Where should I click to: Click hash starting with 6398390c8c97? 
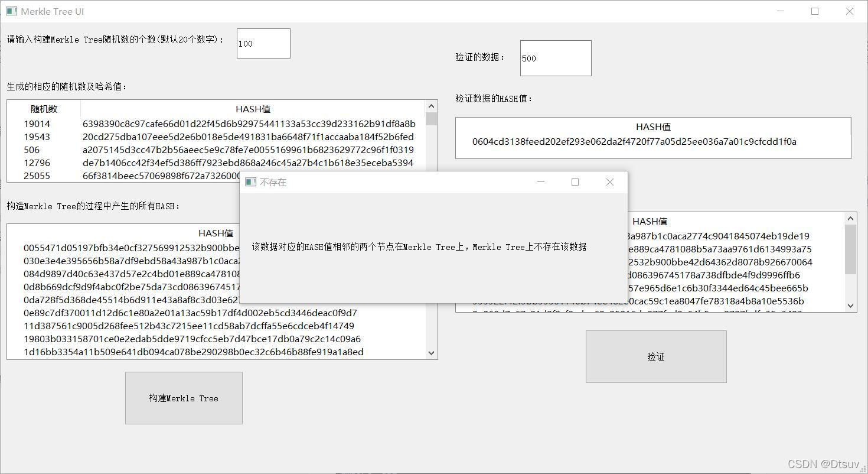click(249, 124)
